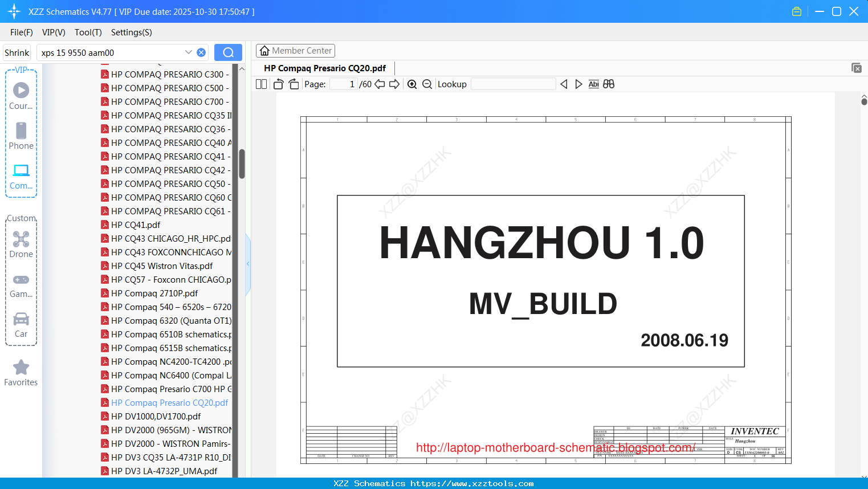Screen dimensions: 868x489
Task: Open HP CQ41.pdf
Action: click(131, 225)
